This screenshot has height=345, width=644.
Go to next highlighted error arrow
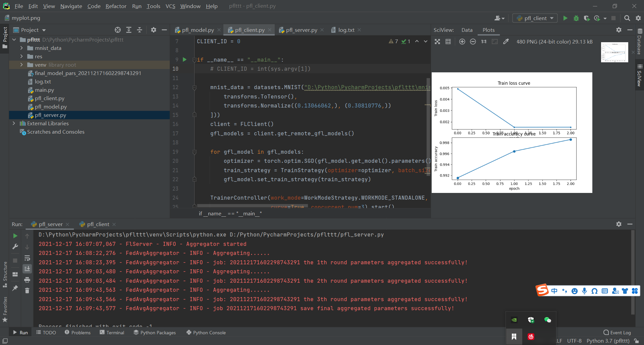click(426, 41)
